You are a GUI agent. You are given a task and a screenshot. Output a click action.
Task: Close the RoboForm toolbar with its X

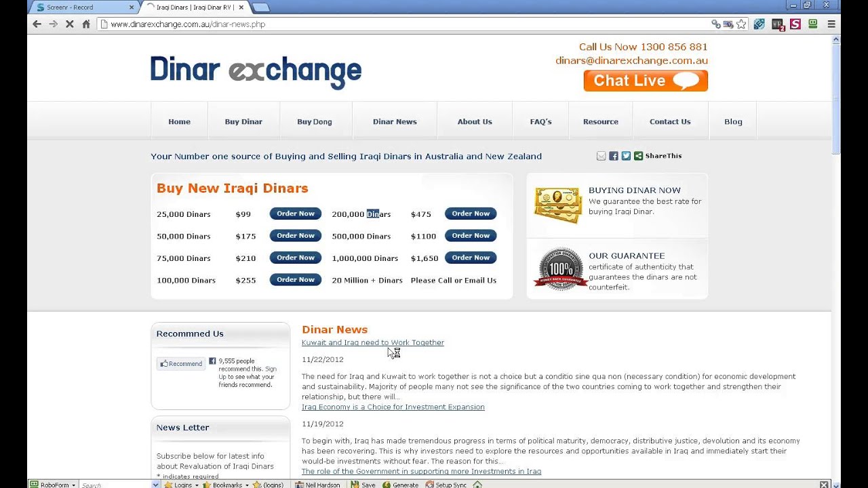point(824,485)
